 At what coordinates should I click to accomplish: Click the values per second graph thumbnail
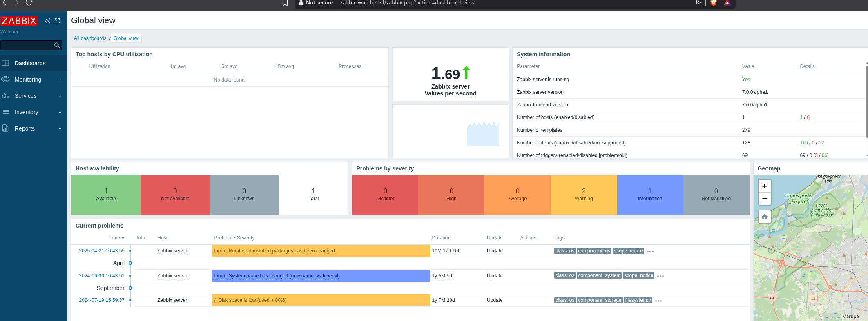click(x=483, y=133)
